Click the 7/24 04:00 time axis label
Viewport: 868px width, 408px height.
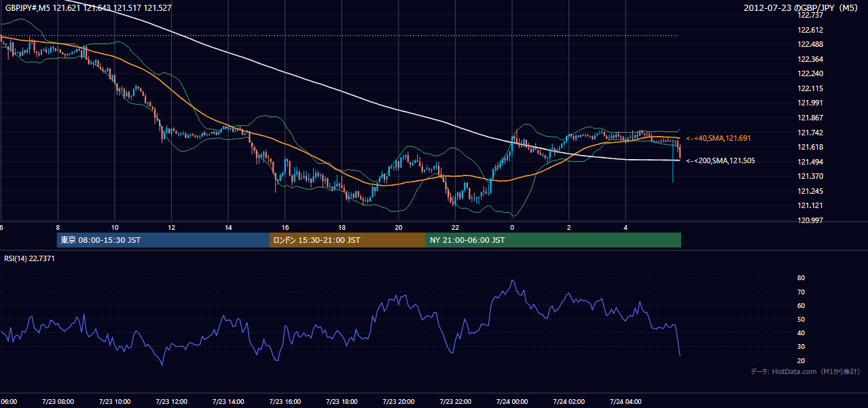(626, 401)
